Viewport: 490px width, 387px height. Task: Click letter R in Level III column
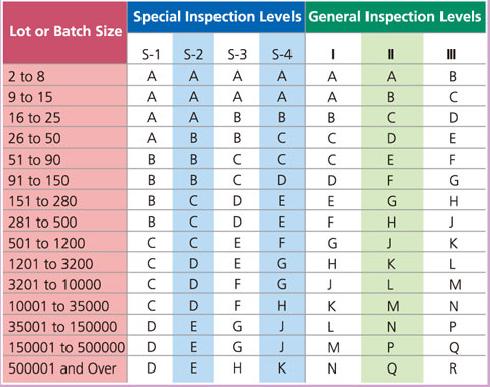click(x=453, y=369)
